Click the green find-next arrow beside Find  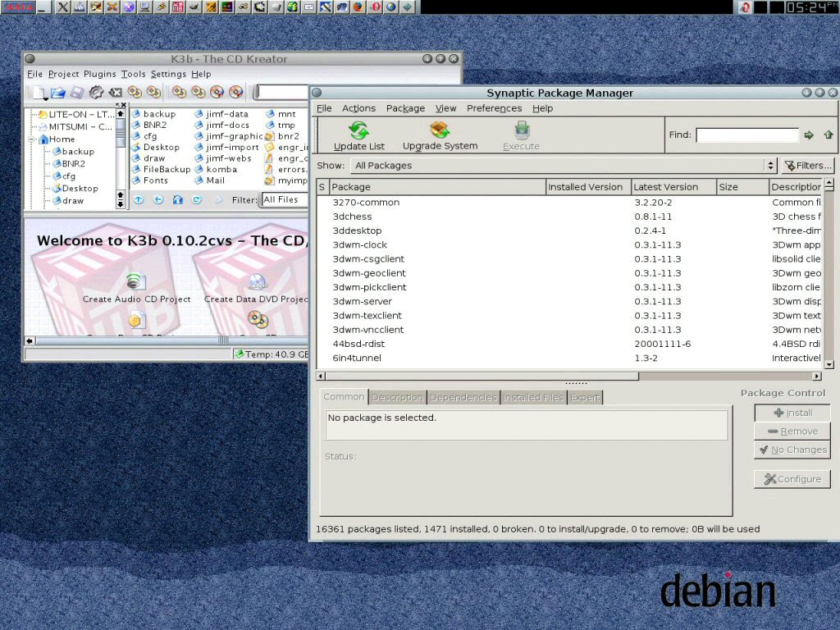(809, 135)
